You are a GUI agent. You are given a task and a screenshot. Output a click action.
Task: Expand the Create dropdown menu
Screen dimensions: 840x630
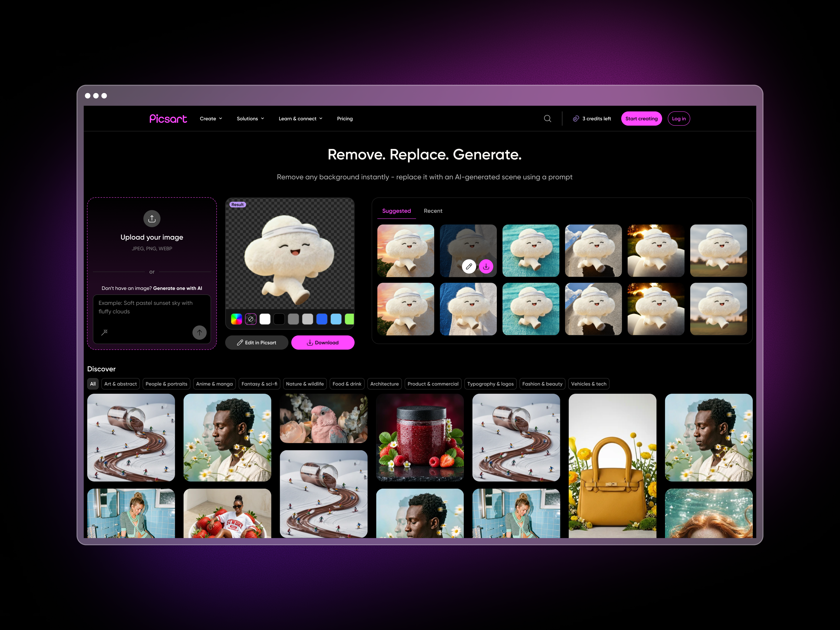click(211, 119)
